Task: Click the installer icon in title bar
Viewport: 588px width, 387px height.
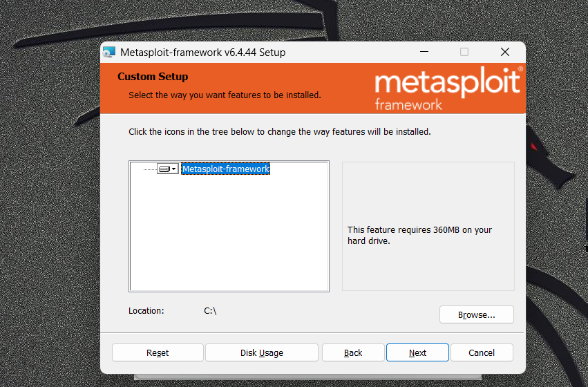Action: tap(109, 52)
